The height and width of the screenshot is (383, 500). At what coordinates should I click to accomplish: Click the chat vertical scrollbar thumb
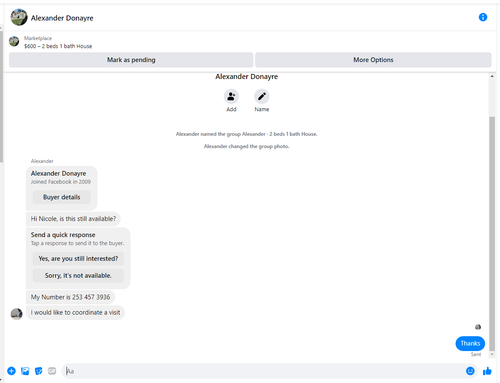click(x=492, y=233)
